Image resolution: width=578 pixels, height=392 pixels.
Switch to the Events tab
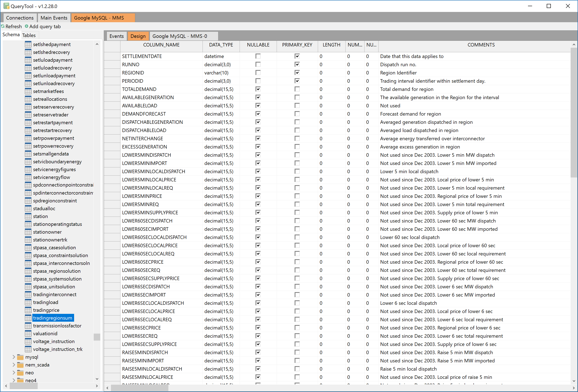coord(116,36)
